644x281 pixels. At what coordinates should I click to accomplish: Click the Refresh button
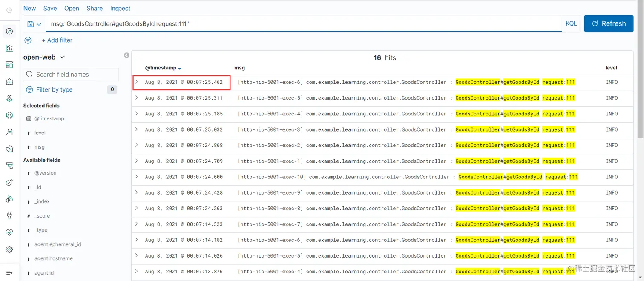click(x=609, y=23)
